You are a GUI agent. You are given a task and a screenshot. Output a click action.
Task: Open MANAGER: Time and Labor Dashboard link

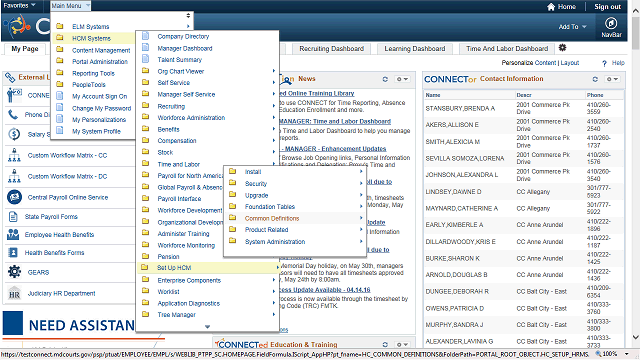tap(335, 121)
